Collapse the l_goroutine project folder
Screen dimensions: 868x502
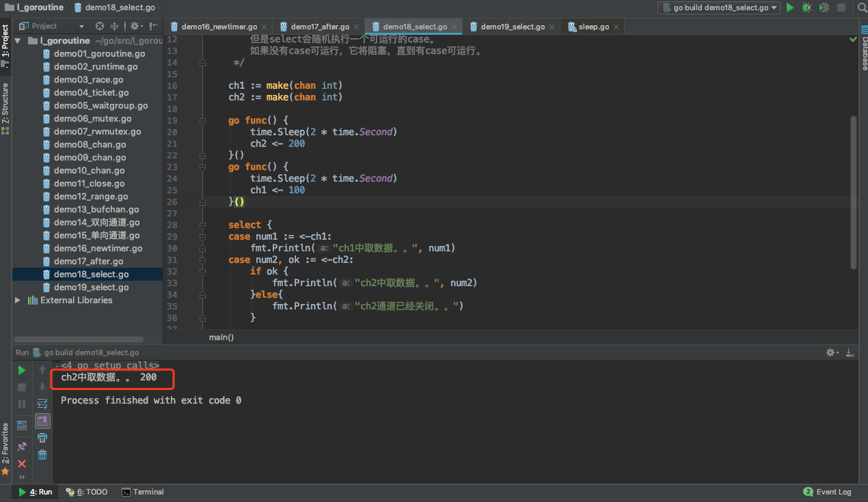(x=18, y=41)
